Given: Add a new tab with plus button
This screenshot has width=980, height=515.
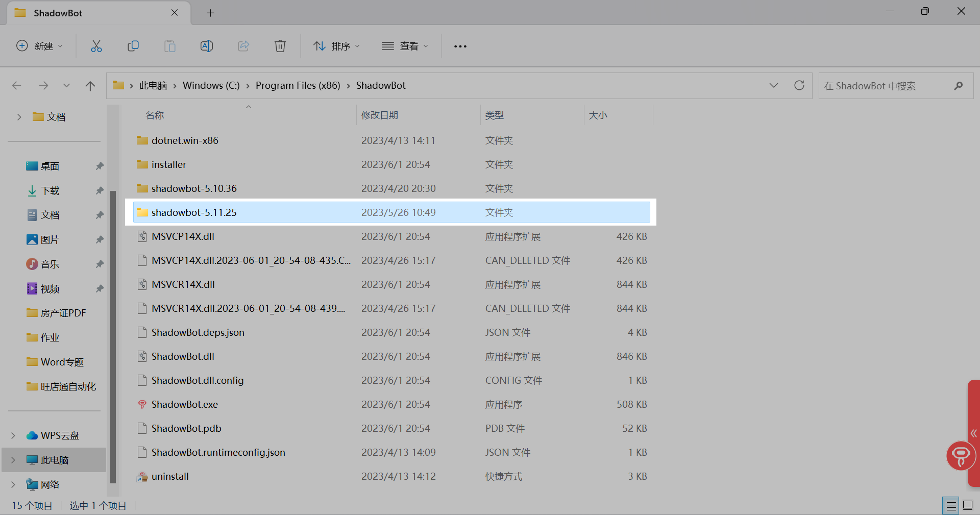Looking at the screenshot, I should tap(210, 13).
